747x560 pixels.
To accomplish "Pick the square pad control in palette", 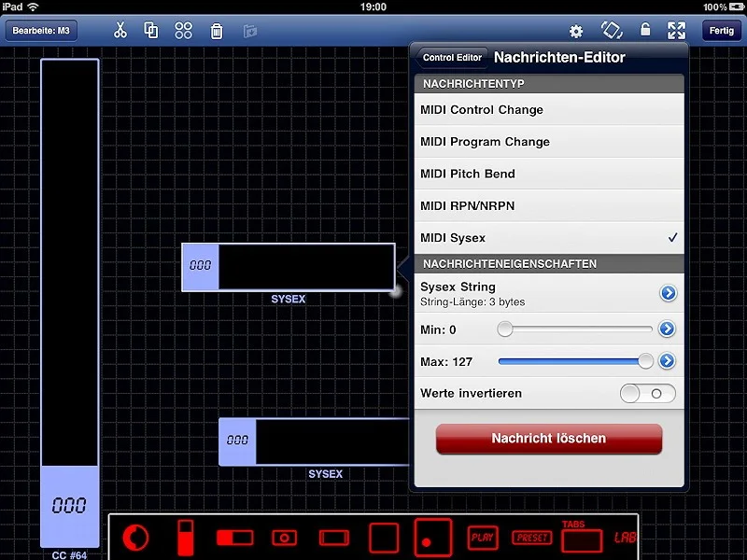I will (x=384, y=539).
